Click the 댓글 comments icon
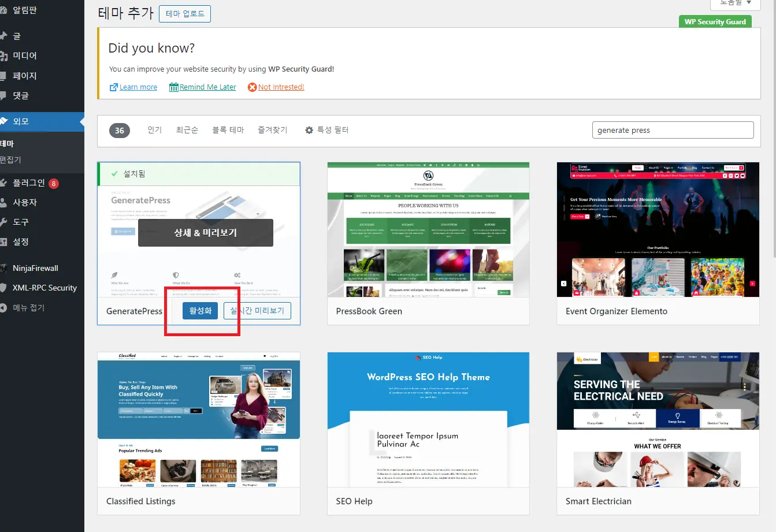The height and width of the screenshot is (532, 776). (3, 95)
